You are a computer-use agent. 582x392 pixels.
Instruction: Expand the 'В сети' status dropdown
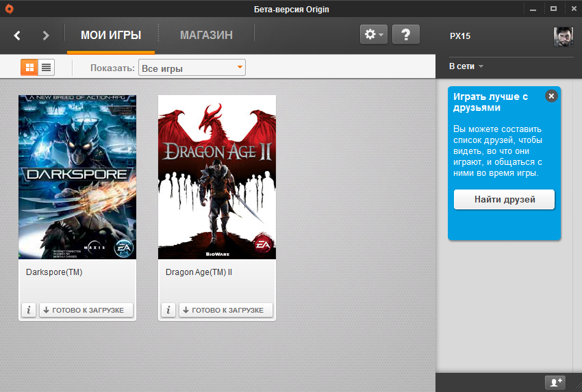(x=466, y=66)
